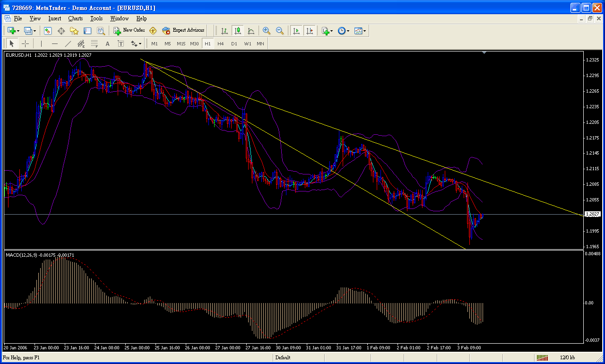
Task: Switch timeframe to M1
Action: click(x=155, y=44)
